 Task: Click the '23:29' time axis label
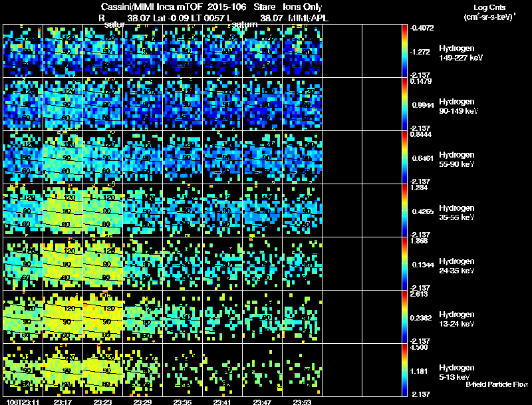(142, 402)
